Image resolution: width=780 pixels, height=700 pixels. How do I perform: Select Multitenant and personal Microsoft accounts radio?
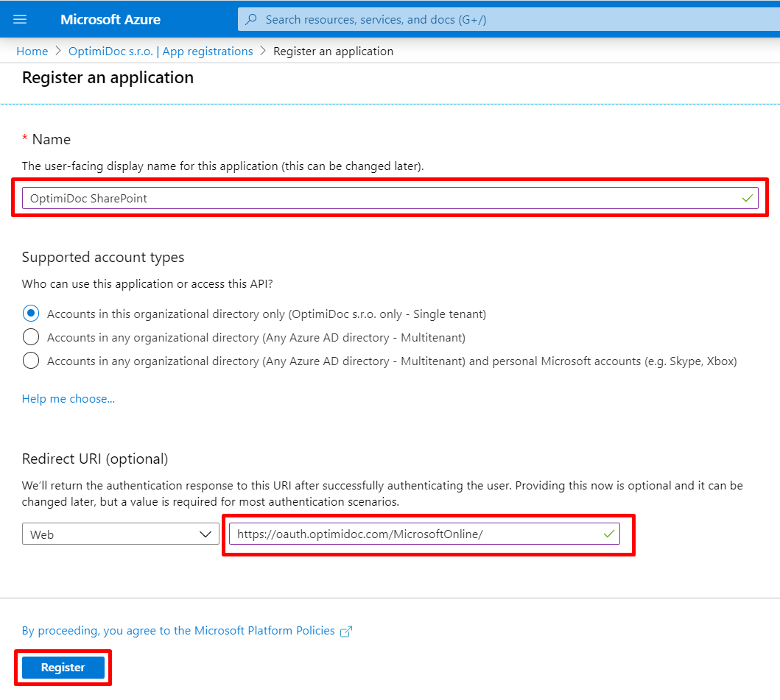point(31,361)
